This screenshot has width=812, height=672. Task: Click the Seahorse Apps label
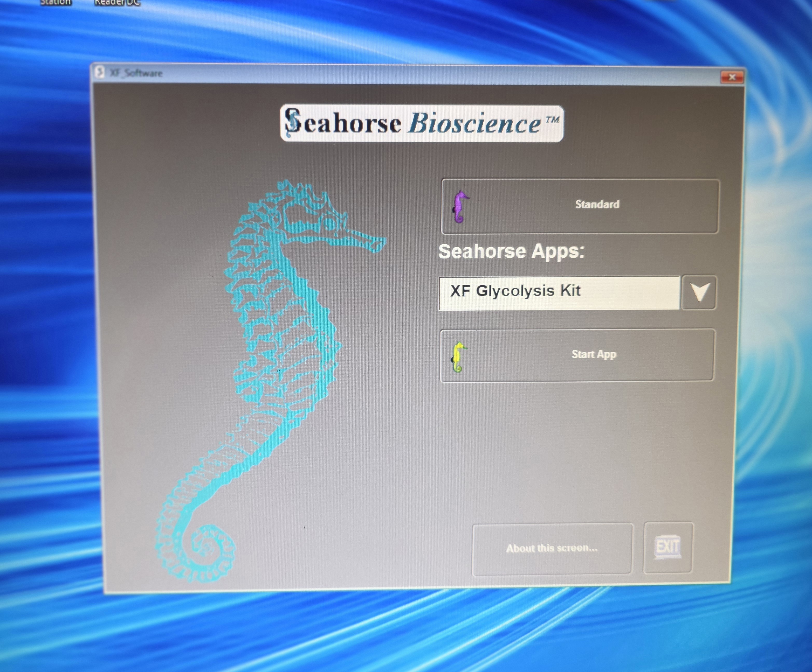coord(511,251)
